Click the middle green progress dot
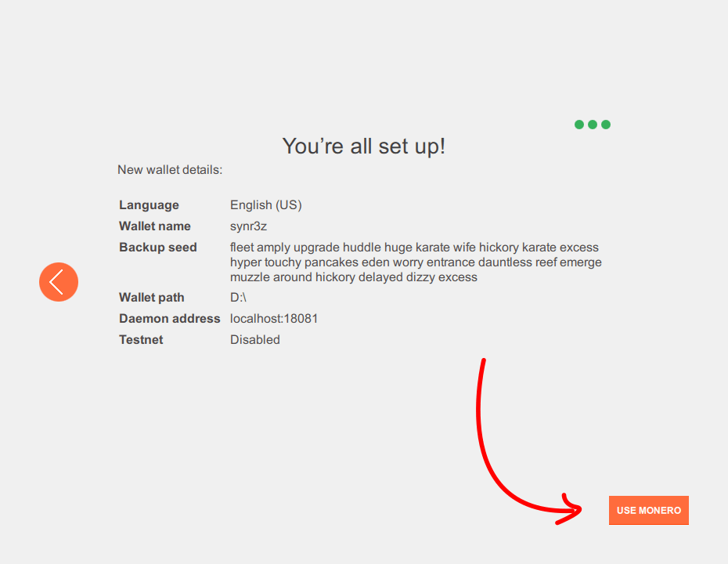This screenshot has height=564, width=728. pyautogui.click(x=593, y=125)
